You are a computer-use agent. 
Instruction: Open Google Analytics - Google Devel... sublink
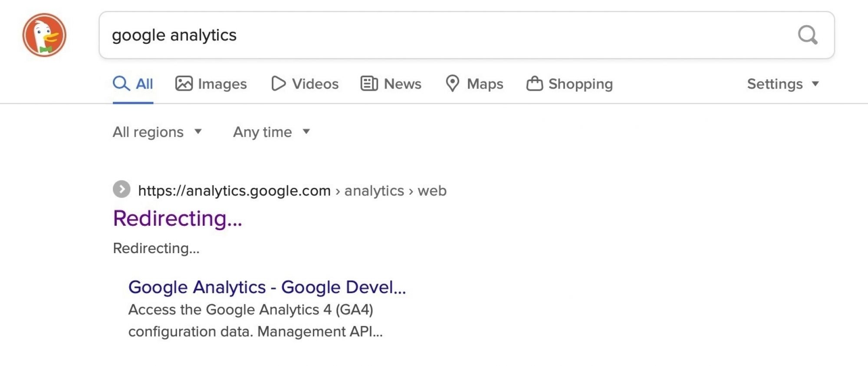(267, 287)
